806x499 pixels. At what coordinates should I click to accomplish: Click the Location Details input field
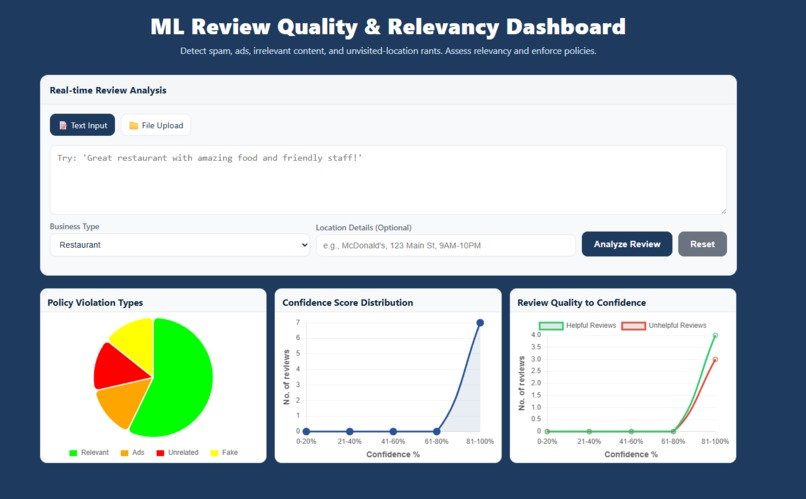pyautogui.click(x=445, y=245)
